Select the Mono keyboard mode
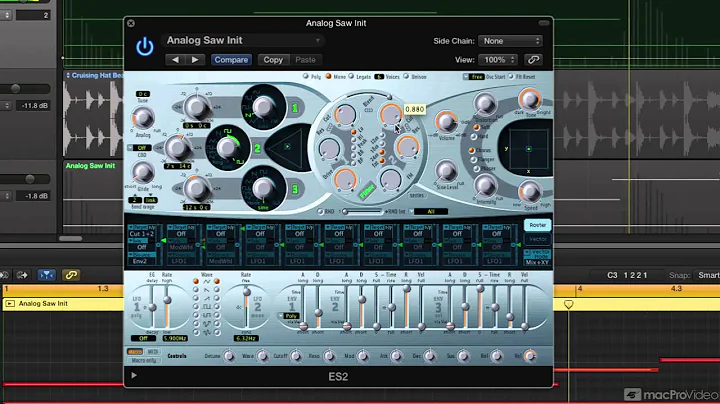This screenshot has width=720, height=404. [x=329, y=77]
